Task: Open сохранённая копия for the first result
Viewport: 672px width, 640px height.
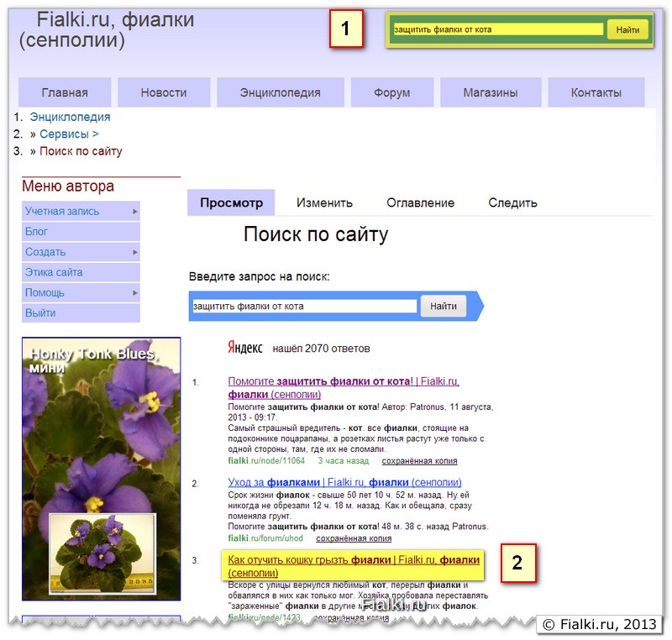Action: coord(419,461)
